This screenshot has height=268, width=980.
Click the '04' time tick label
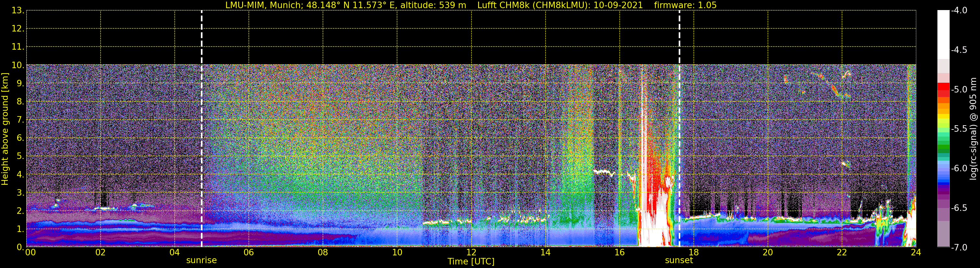[x=175, y=252]
